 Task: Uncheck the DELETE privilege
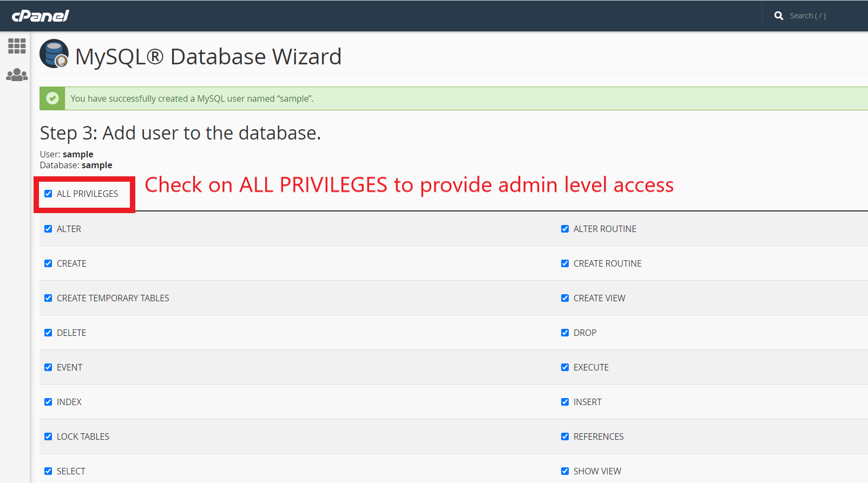pos(48,333)
